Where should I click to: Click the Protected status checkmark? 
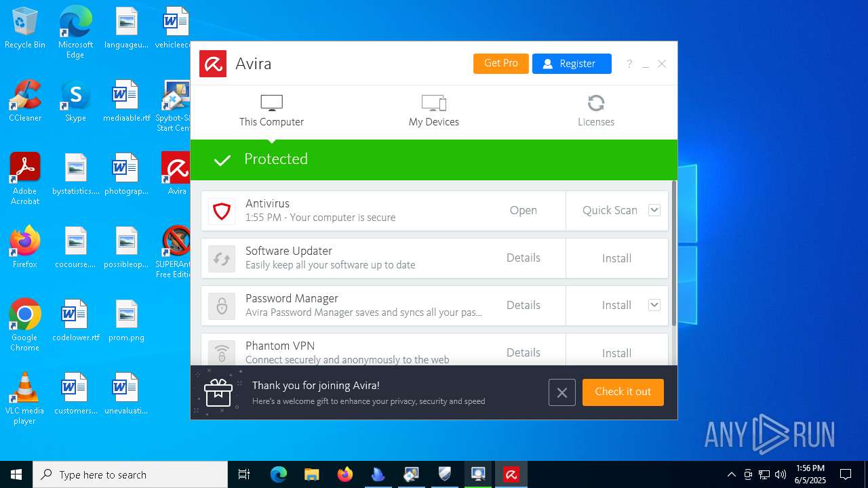[222, 160]
